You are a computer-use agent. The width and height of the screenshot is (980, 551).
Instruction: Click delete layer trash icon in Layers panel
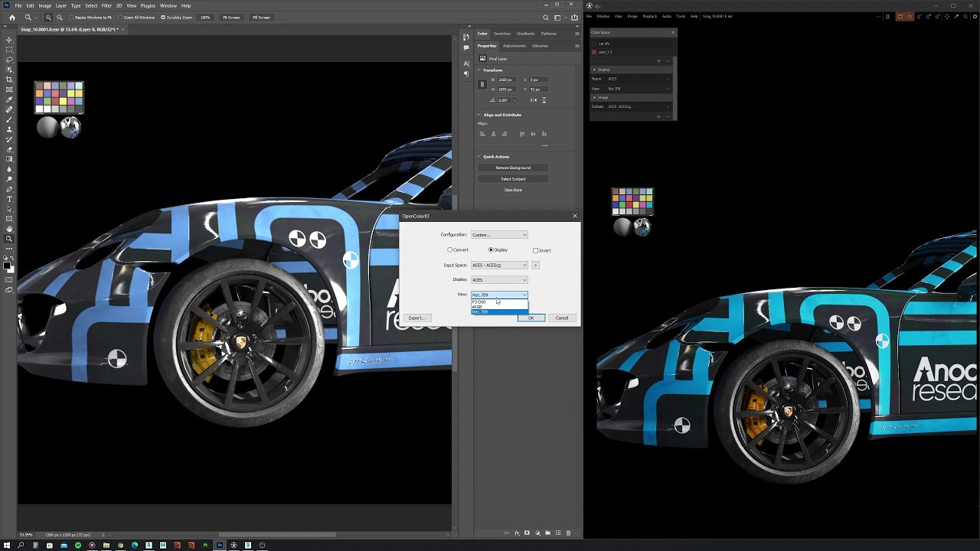point(567,533)
